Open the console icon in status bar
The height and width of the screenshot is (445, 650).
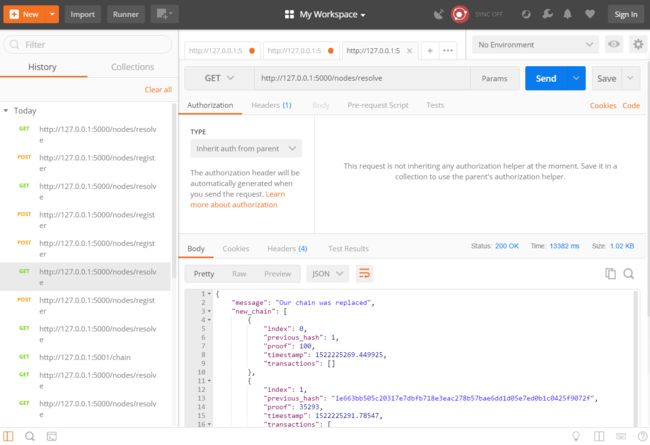(51, 436)
